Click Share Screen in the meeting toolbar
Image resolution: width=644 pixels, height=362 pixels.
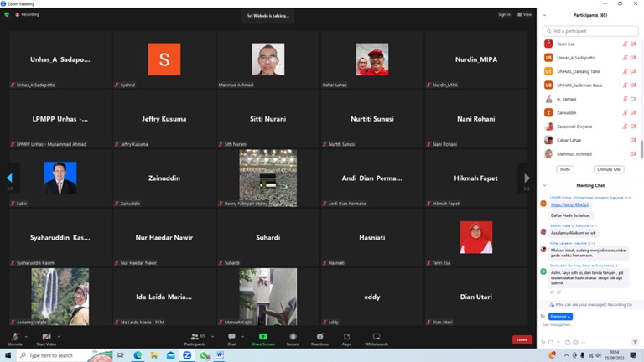tap(262, 338)
